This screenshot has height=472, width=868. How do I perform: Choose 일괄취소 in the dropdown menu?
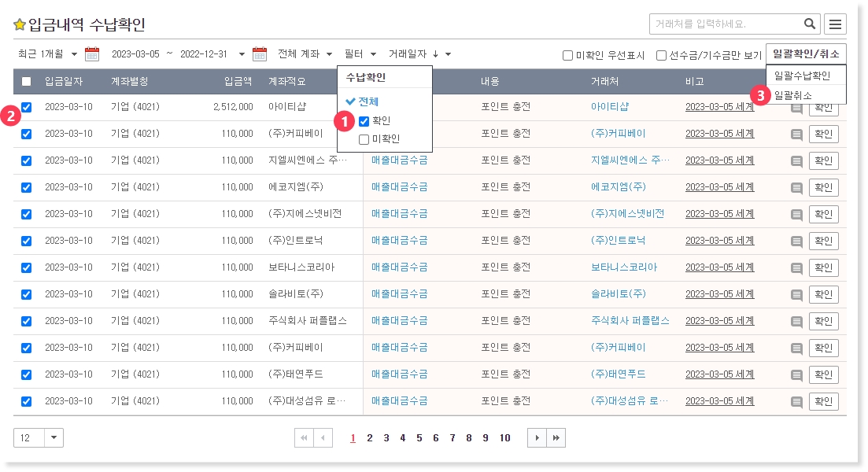point(793,94)
